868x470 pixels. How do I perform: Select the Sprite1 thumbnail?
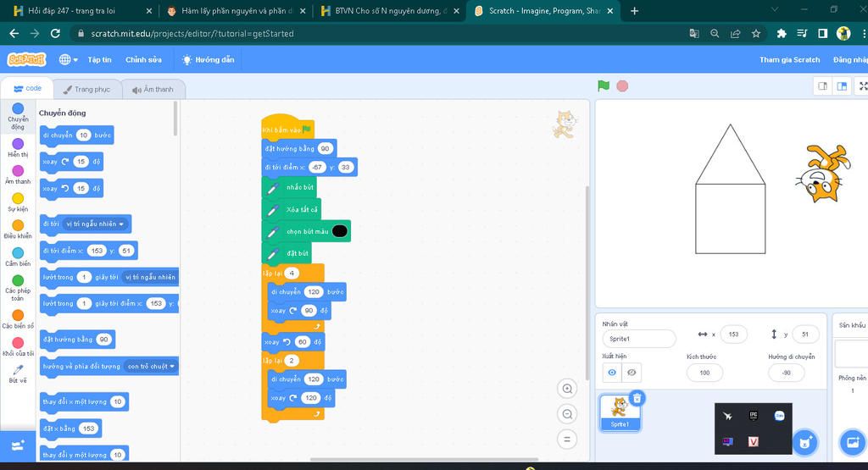[620, 412]
